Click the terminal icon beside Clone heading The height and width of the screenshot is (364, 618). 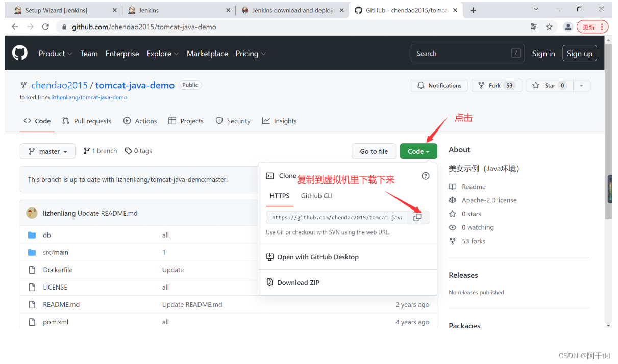pos(270,176)
